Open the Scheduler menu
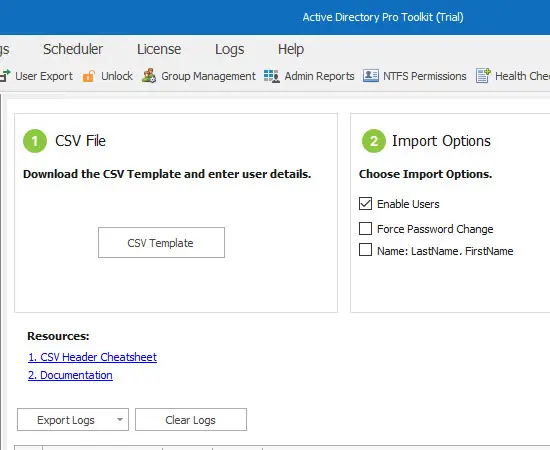550x450 pixels. [x=73, y=49]
